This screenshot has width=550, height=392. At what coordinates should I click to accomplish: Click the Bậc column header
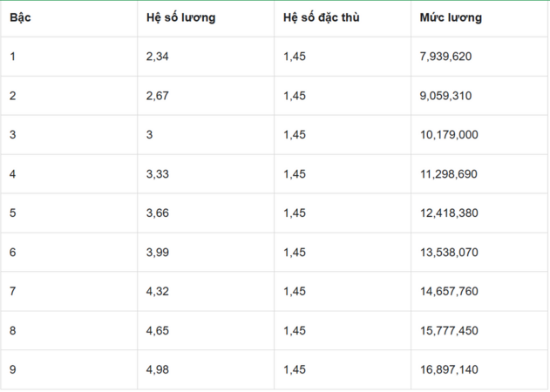point(20,17)
